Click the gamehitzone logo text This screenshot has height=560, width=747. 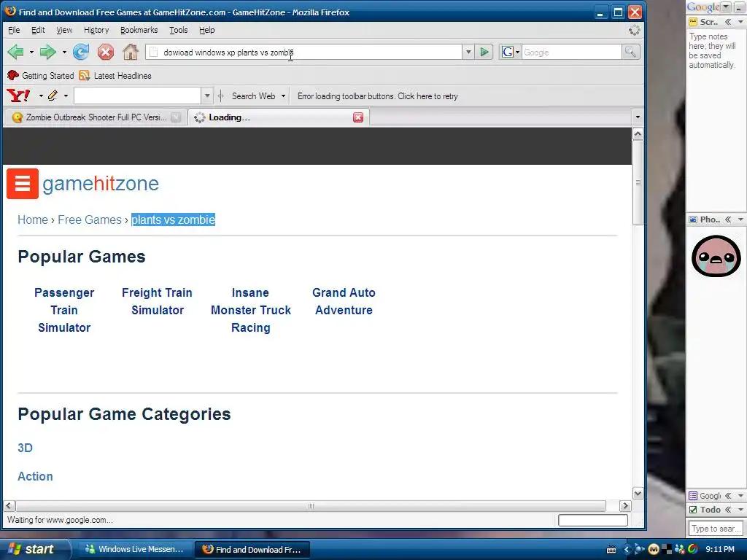(x=101, y=183)
